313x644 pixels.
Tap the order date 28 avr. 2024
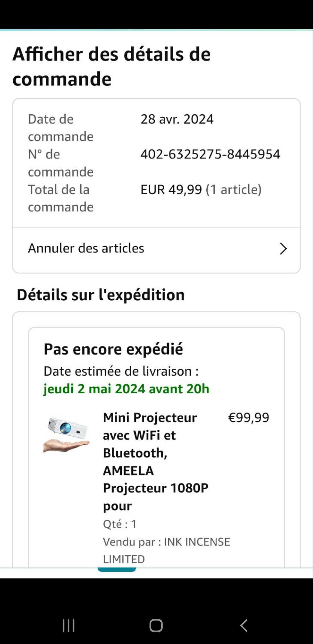pyautogui.click(x=177, y=119)
